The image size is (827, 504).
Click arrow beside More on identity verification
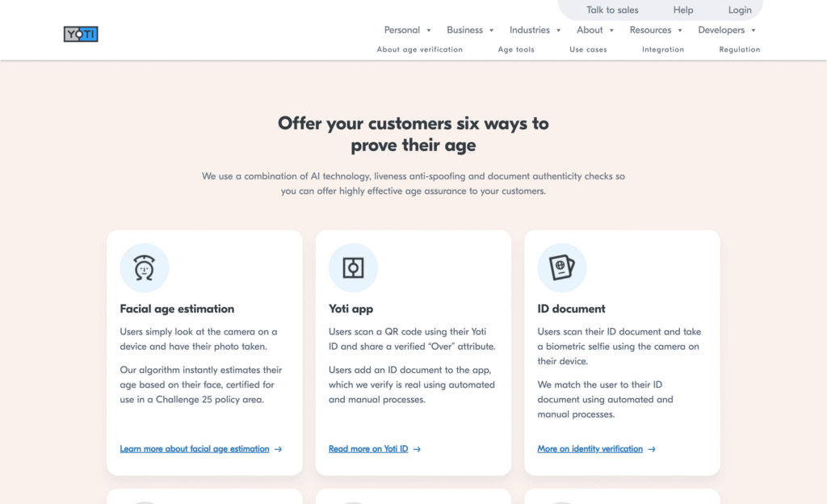pos(653,449)
